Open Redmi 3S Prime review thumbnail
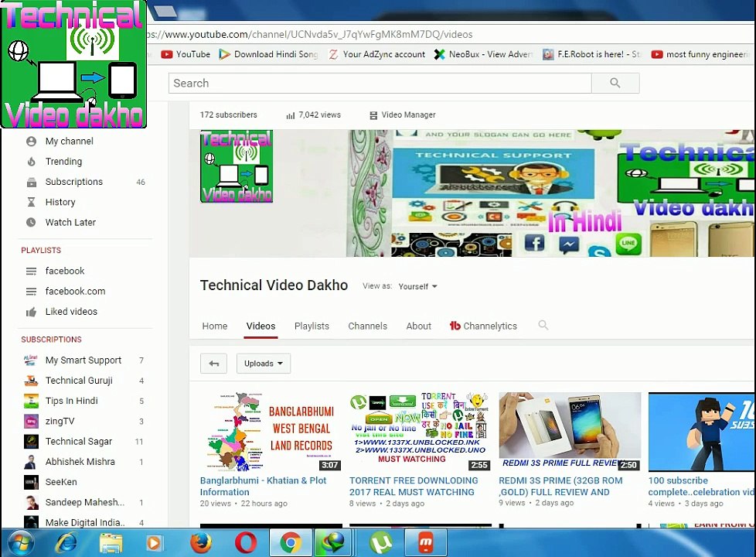The width and height of the screenshot is (756, 557). 570,432
